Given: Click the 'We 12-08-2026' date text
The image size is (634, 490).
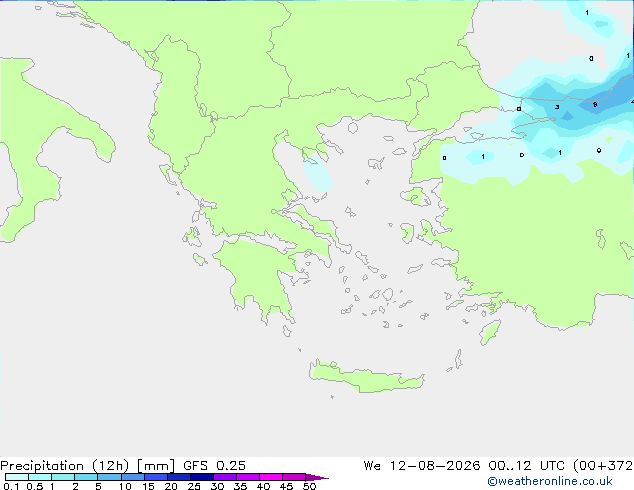Looking at the screenshot, I should [422, 466].
